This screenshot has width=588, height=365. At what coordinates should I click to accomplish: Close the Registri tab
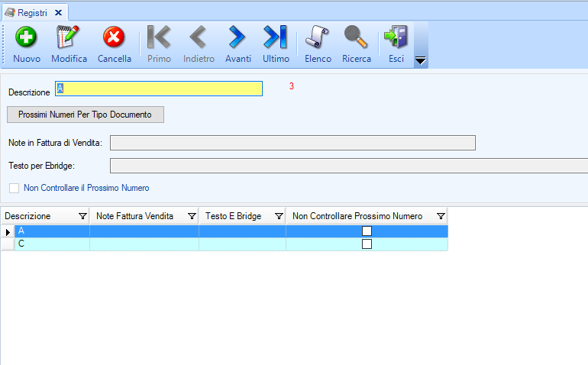coord(58,12)
